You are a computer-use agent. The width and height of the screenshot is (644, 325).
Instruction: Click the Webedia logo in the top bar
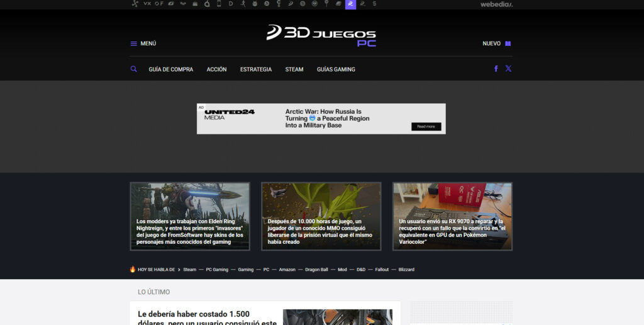pos(497,4)
